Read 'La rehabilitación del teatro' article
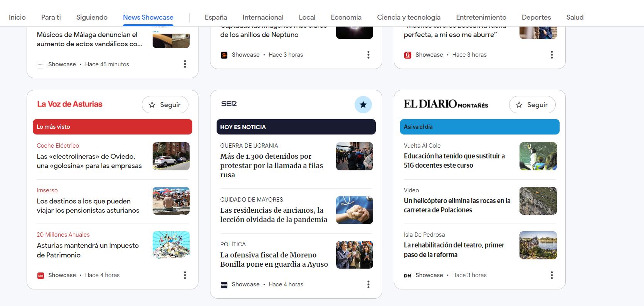 (454, 250)
